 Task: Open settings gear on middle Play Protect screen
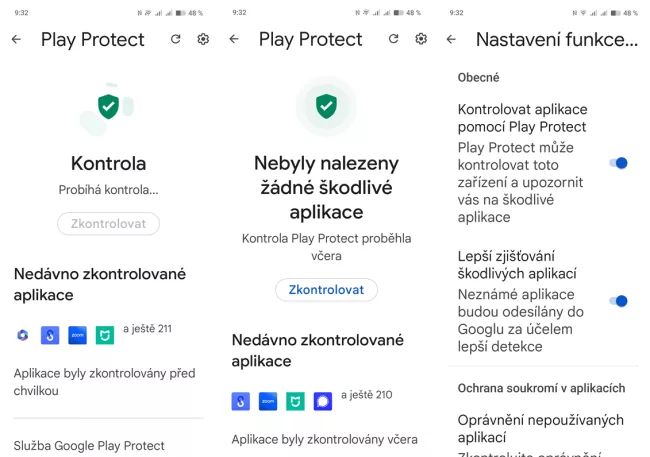[421, 39]
